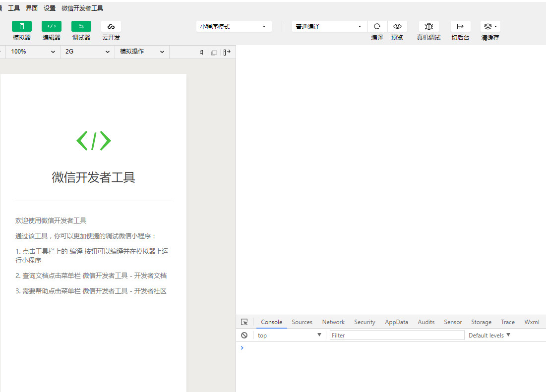The width and height of the screenshot is (546, 392).
Task: Switch to the AppData tab
Action: pyautogui.click(x=396, y=322)
